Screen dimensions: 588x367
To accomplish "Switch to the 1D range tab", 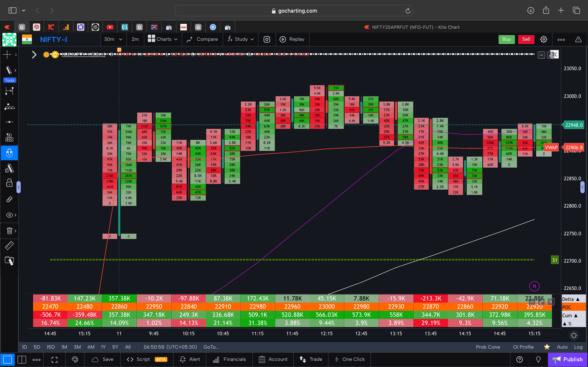I will click(x=24, y=347).
